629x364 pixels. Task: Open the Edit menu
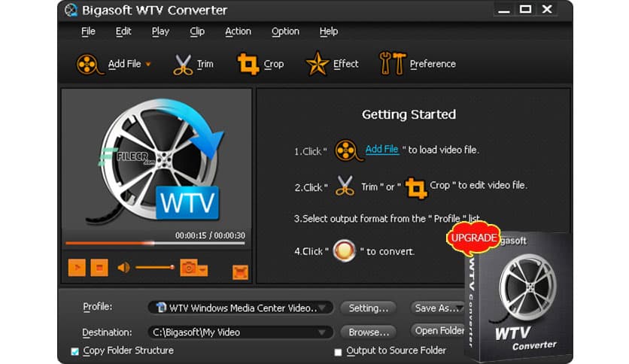123,32
